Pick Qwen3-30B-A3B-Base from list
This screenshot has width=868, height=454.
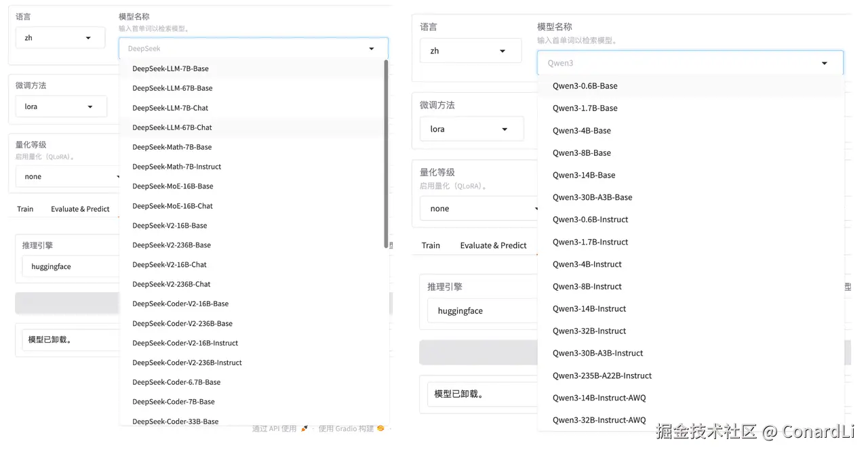690,198
